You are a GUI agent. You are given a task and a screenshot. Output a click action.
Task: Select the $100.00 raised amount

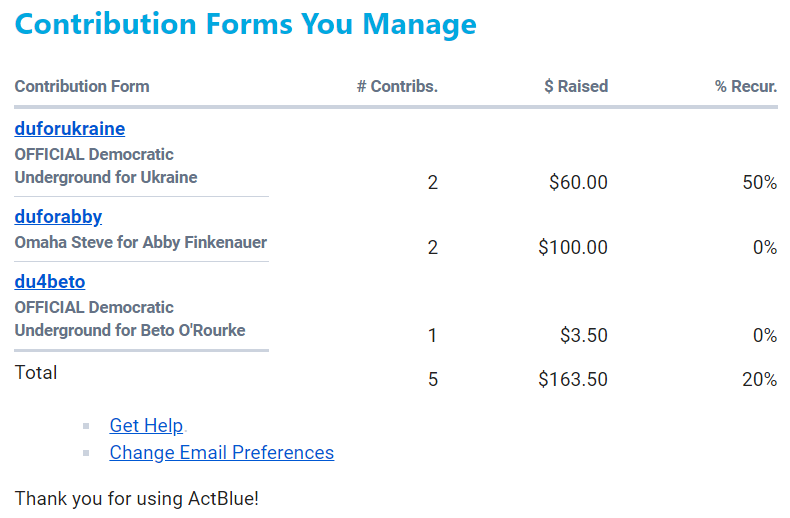pos(573,247)
